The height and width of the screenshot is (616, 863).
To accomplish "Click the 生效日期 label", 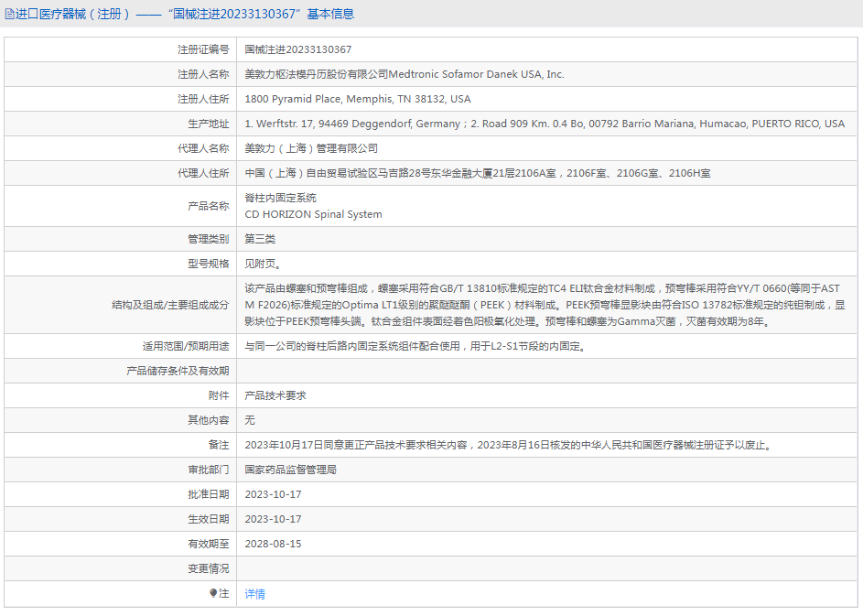I will pyautogui.click(x=208, y=519).
